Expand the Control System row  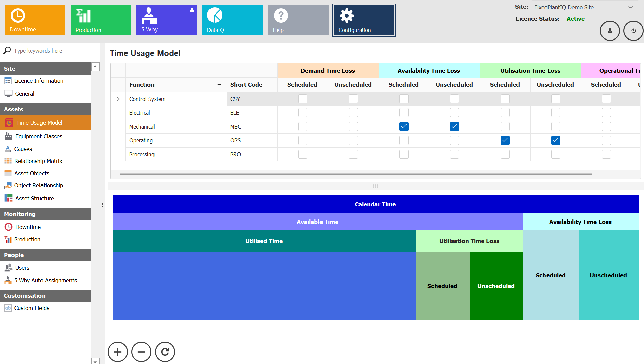point(118,99)
